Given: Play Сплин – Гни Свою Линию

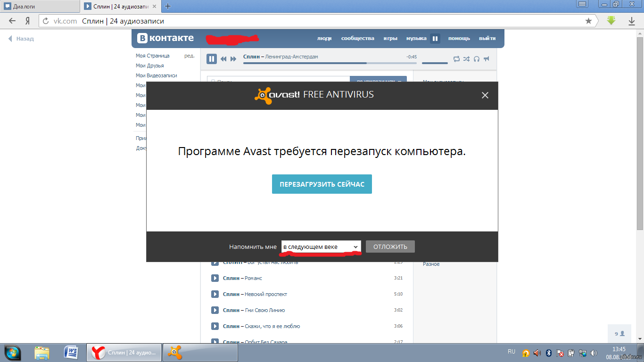Looking at the screenshot, I should pos(215,310).
